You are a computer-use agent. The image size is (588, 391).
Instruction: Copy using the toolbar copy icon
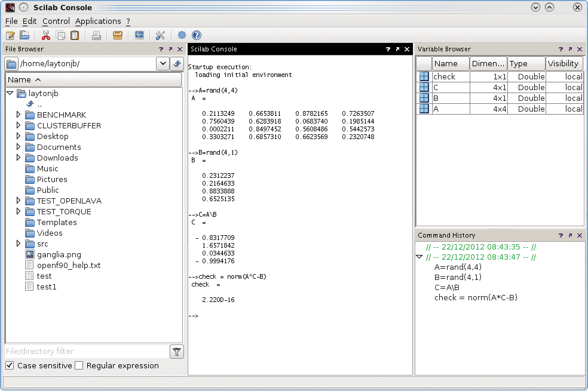(60, 35)
